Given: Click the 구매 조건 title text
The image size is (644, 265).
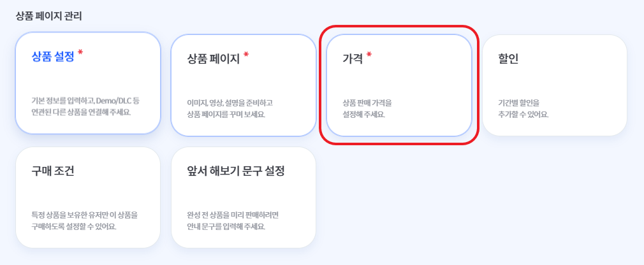Looking at the screenshot, I should [x=53, y=171].
